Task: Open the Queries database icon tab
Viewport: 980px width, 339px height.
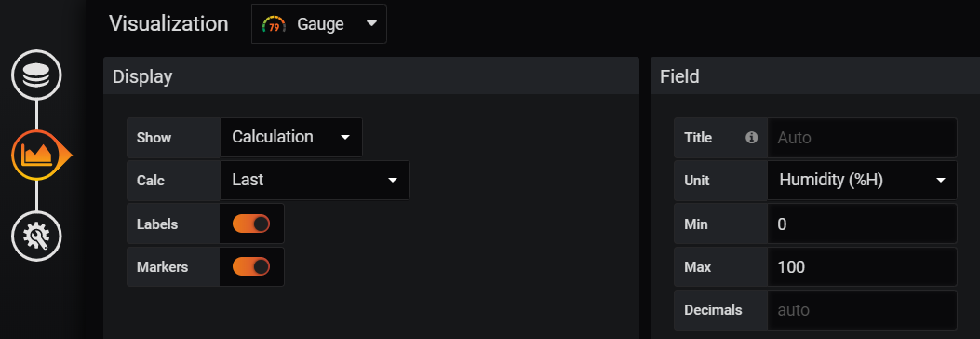Action: pyautogui.click(x=36, y=75)
